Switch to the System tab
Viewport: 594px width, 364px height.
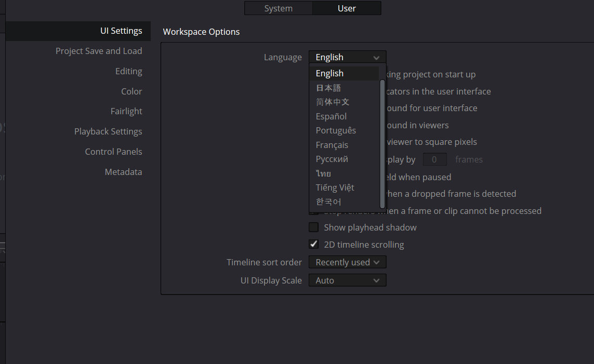point(278,8)
